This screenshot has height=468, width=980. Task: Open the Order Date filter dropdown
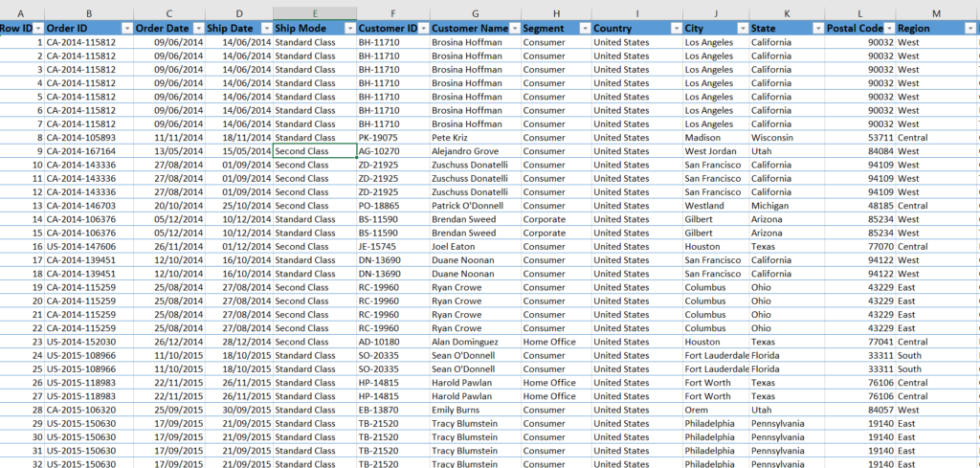[197, 29]
